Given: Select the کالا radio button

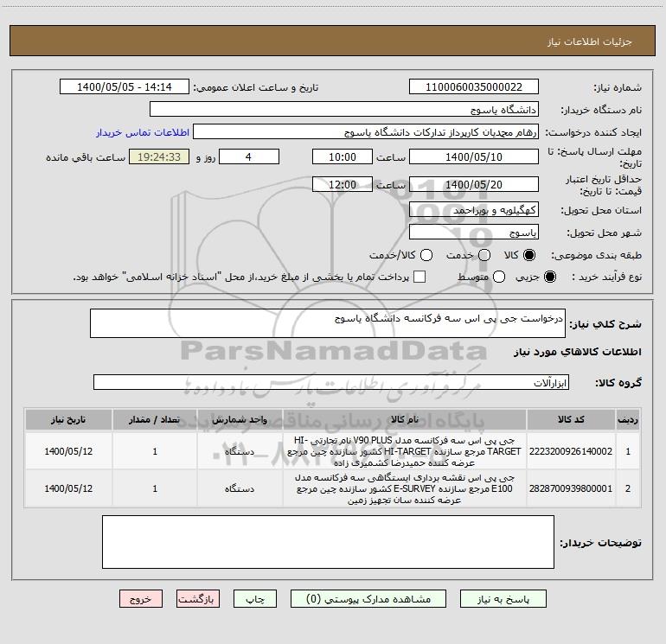Looking at the screenshot, I should (529, 255).
